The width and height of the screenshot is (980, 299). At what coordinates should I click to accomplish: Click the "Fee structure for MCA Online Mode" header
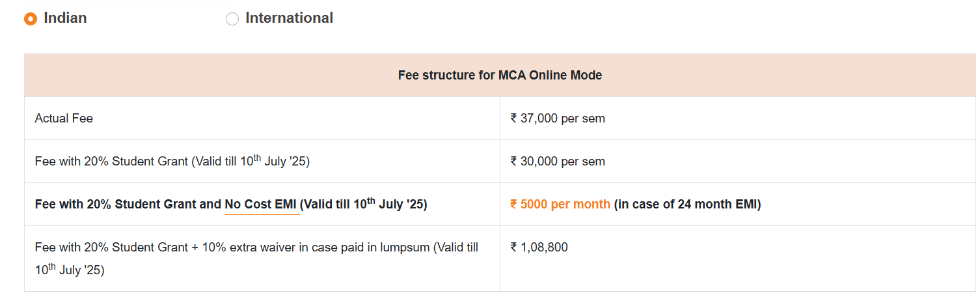tap(500, 76)
